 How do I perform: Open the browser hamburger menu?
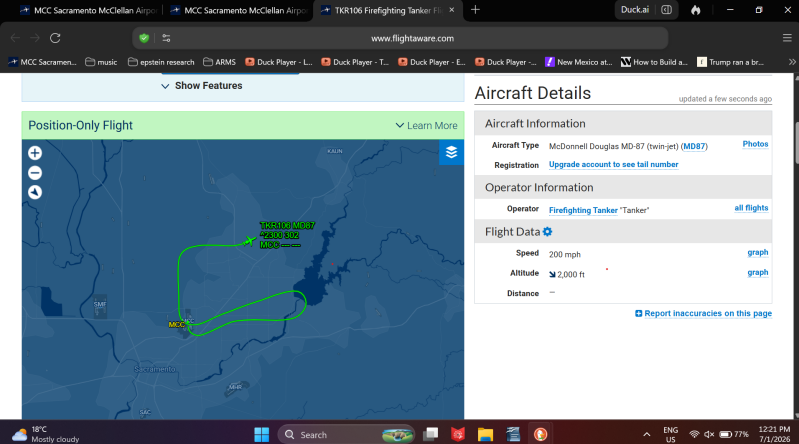coord(787,38)
